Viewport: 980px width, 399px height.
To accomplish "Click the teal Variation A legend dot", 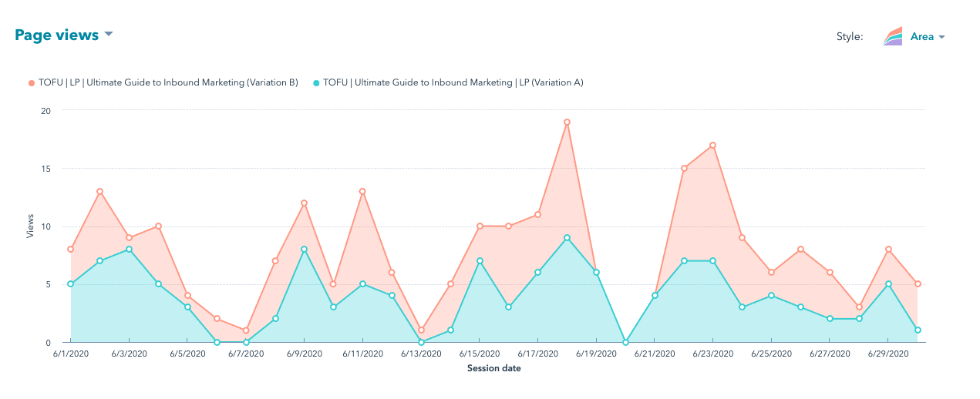I will (316, 83).
